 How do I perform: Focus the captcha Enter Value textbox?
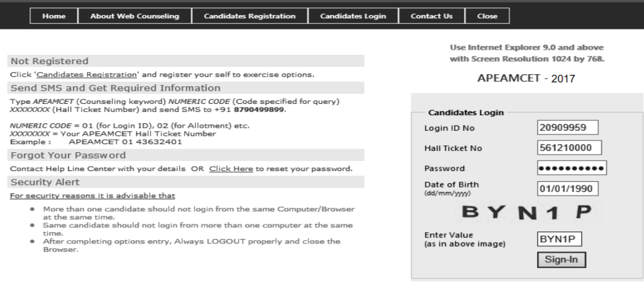pyautogui.click(x=559, y=239)
